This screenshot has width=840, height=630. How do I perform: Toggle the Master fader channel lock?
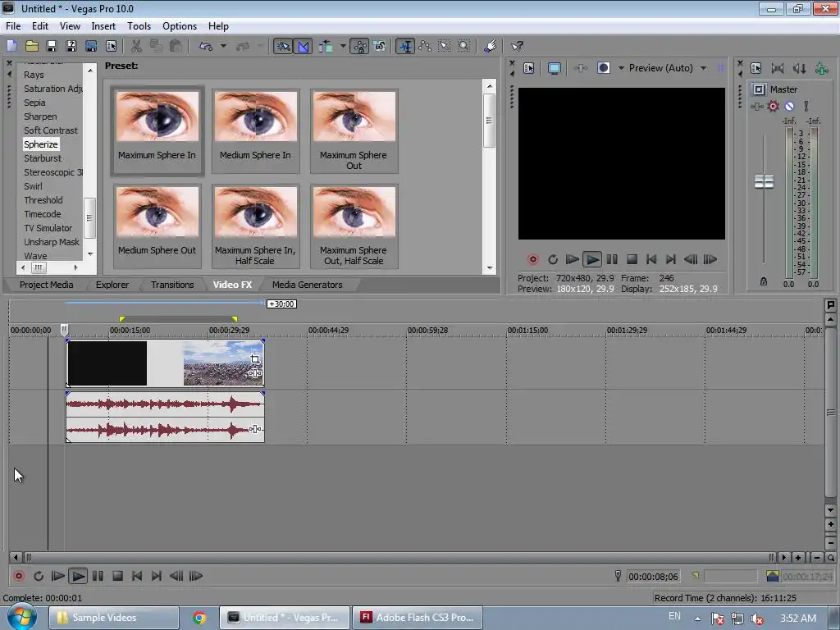point(764,281)
